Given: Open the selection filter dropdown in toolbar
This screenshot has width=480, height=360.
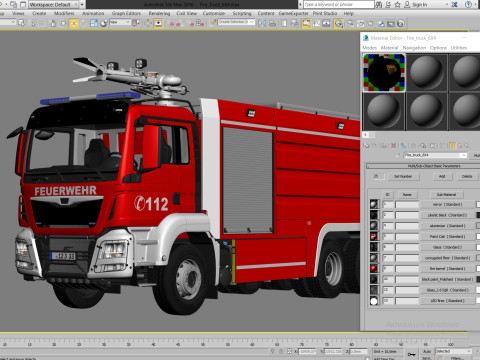Looking at the screenshot, I should pyautogui.click(x=7, y=22).
